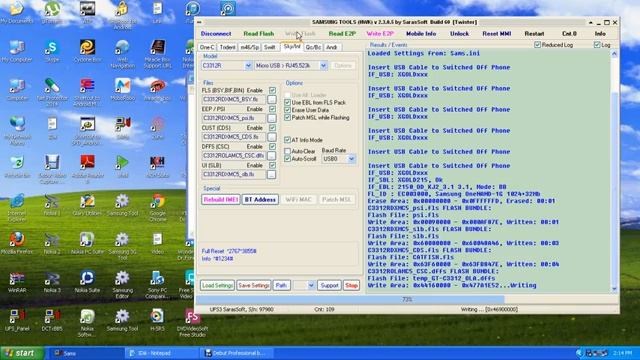Open the Micro USB cable type dropdown
This screenshot has width=640, height=360.
click(323, 66)
